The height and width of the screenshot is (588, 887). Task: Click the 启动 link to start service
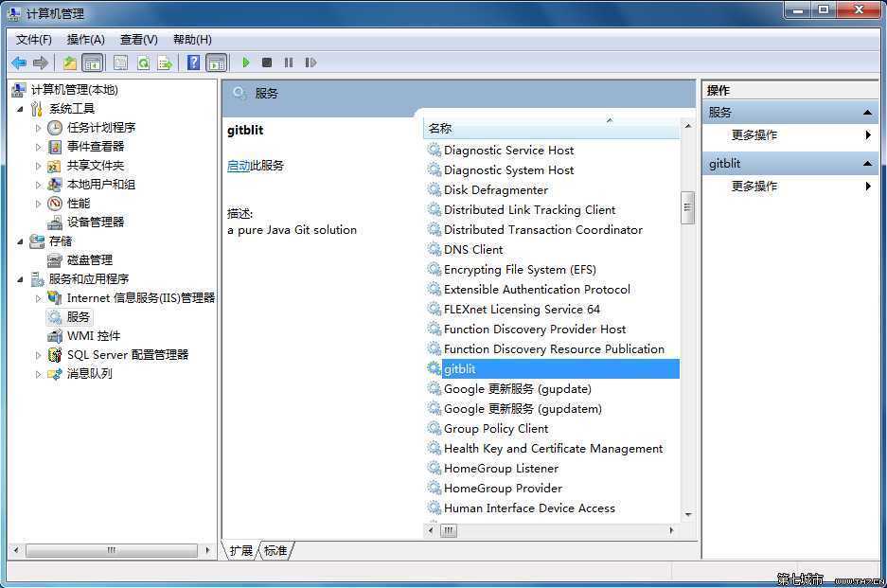[x=239, y=166]
